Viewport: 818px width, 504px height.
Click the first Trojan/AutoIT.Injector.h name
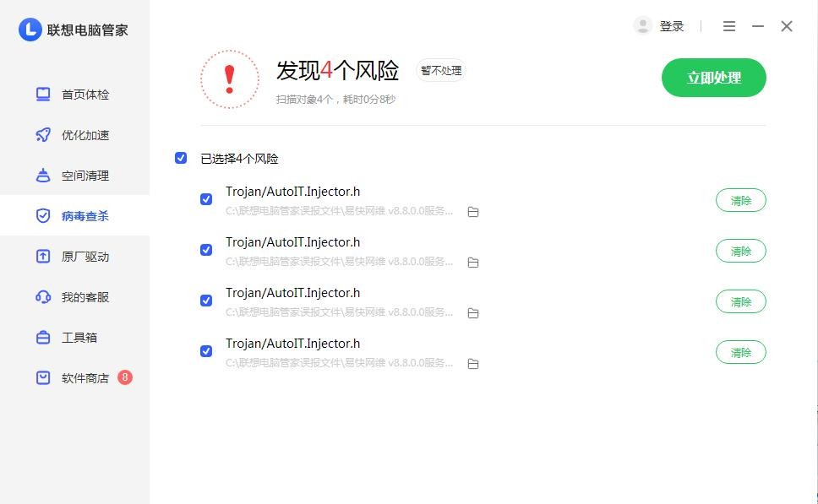292,192
